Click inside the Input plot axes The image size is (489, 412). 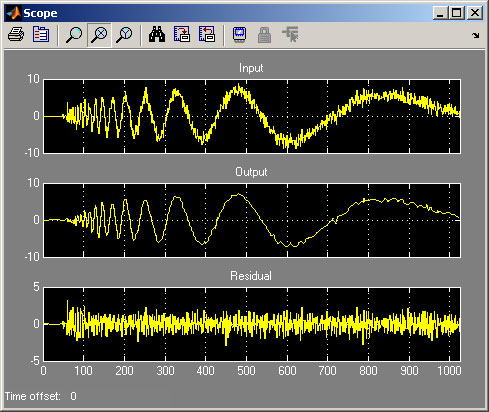pyautogui.click(x=252, y=116)
